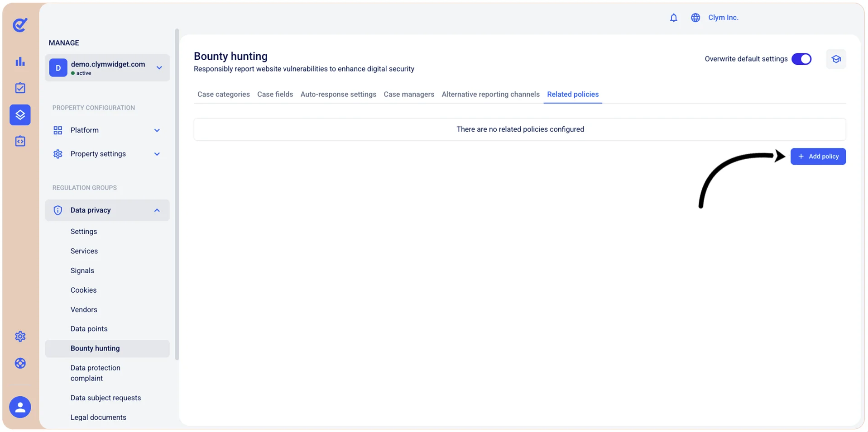Open Settings under Data privacy
Image resolution: width=868 pixels, height=432 pixels.
pyautogui.click(x=84, y=232)
